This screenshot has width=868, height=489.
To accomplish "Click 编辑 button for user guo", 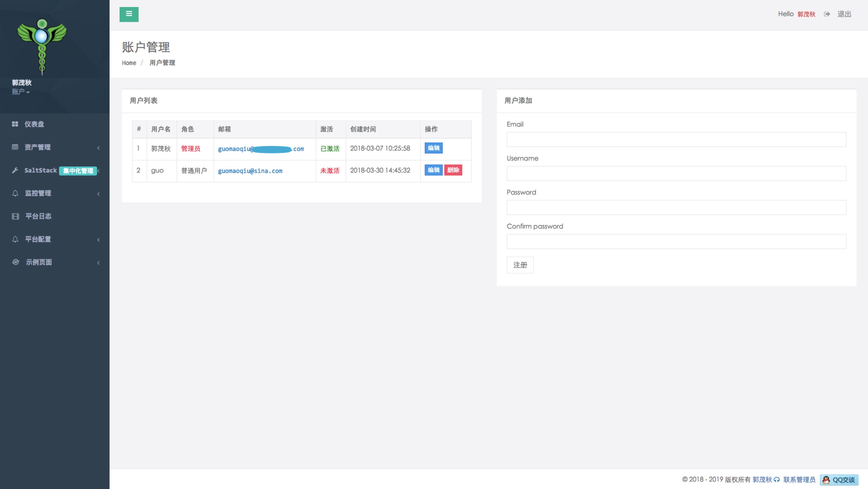I will pyautogui.click(x=433, y=170).
